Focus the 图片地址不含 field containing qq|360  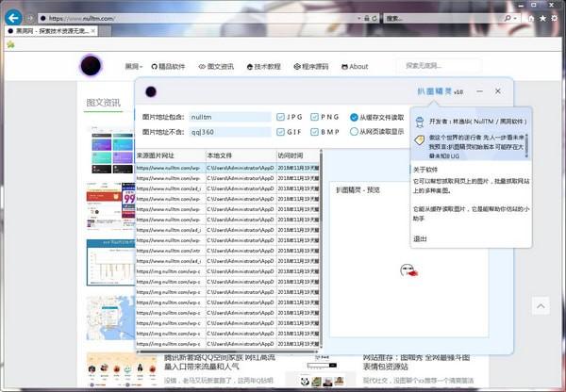(x=229, y=132)
